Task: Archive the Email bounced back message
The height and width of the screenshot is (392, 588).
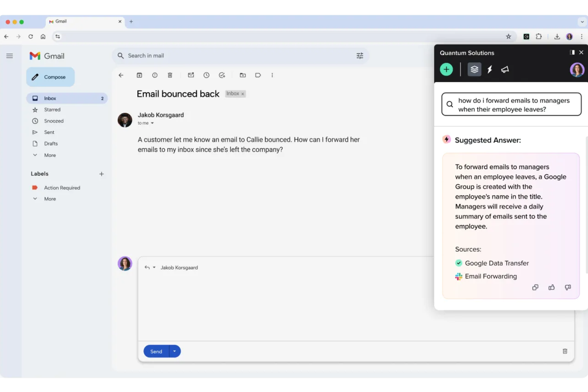Action: pos(139,75)
